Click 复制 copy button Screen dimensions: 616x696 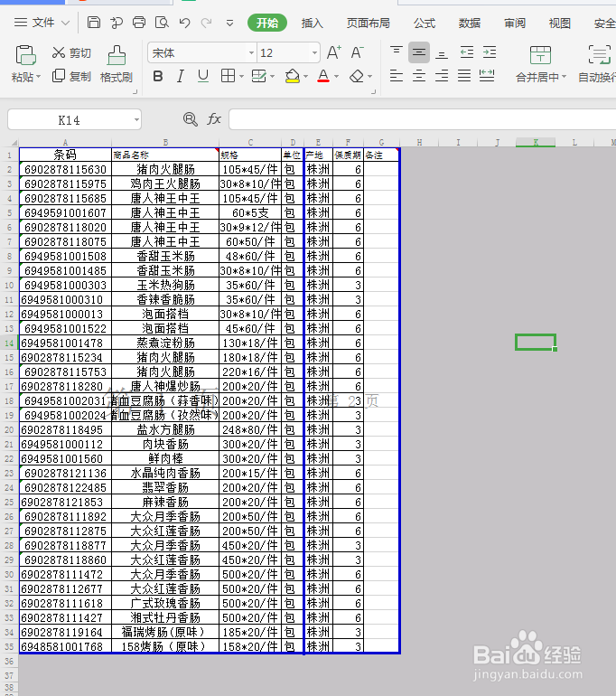71,76
